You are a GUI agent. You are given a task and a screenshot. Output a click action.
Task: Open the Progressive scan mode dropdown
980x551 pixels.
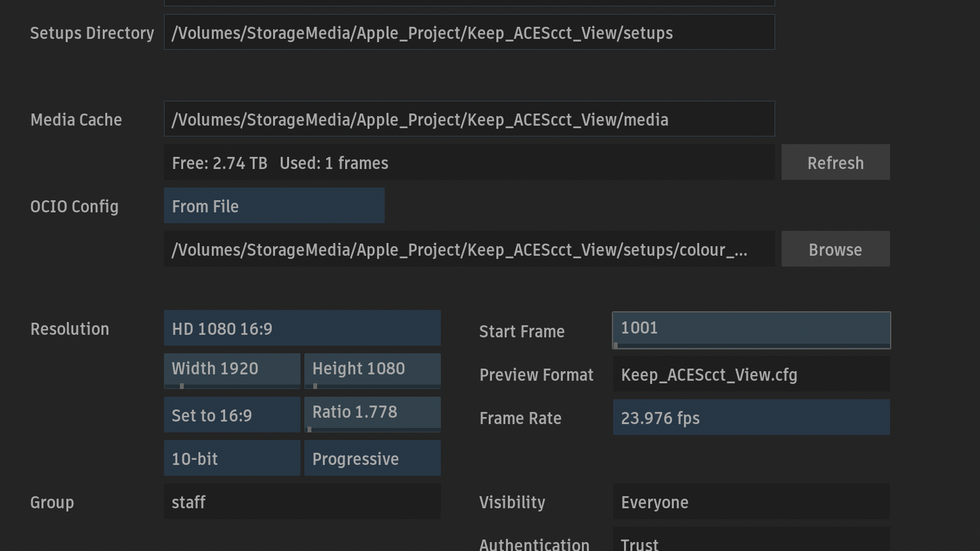372,459
